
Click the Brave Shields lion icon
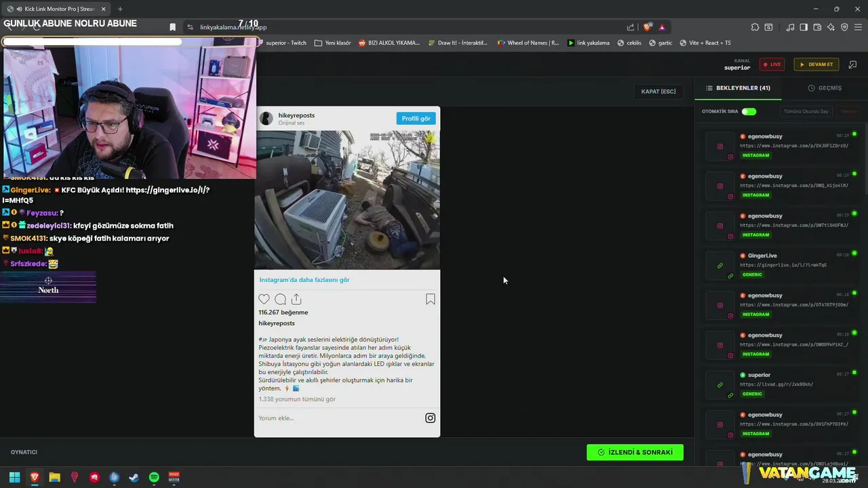[x=648, y=27]
